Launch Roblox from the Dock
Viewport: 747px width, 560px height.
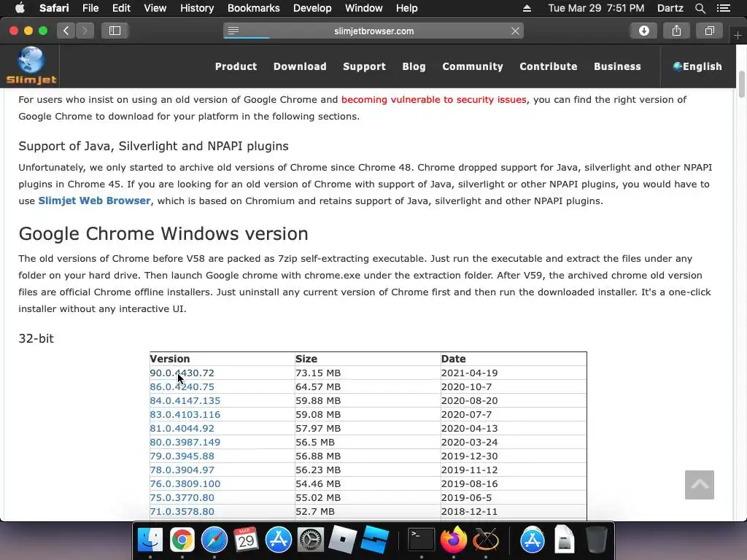343,540
